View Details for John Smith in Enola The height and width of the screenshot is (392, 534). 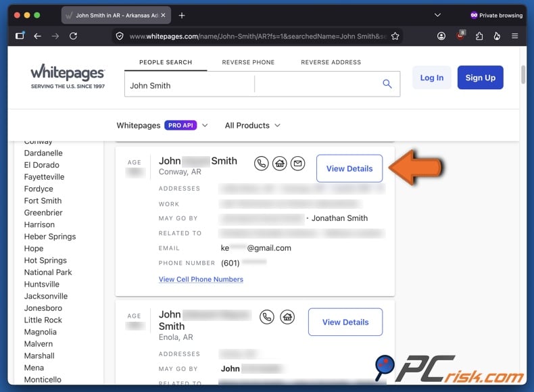(345, 322)
